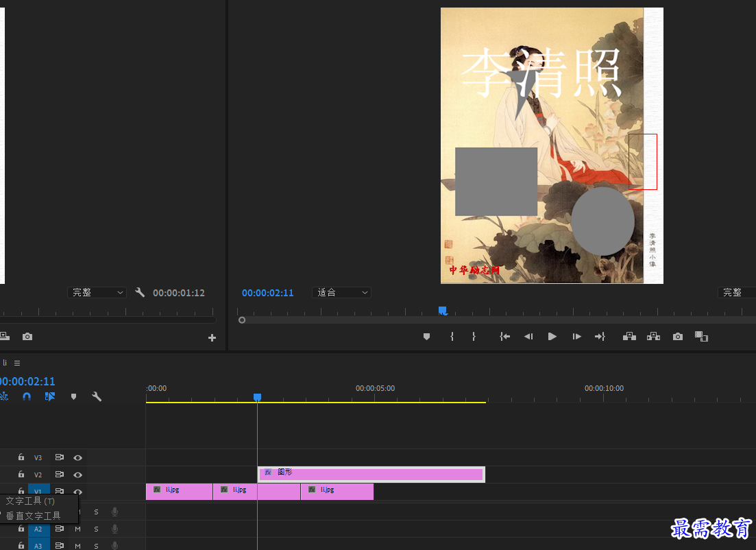Open Program Monitor 完整 resolution dropdown
The width and height of the screenshot is (756, 550).
point(737,292)
